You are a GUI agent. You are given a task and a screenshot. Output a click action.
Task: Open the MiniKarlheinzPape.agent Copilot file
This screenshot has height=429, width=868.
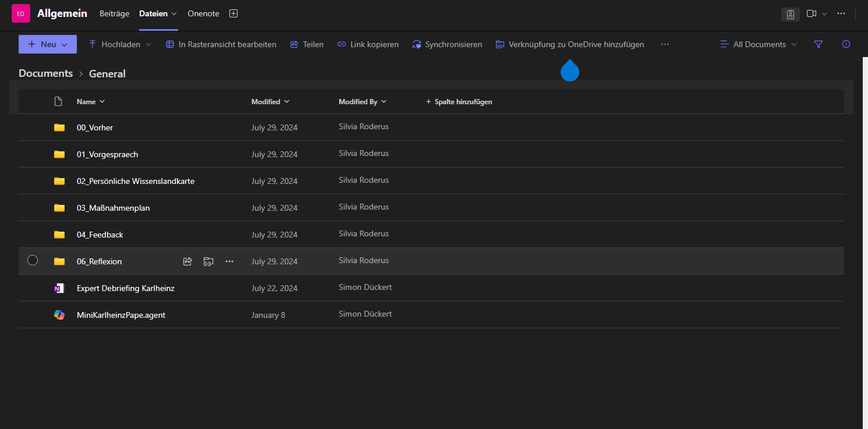[121, 315]
